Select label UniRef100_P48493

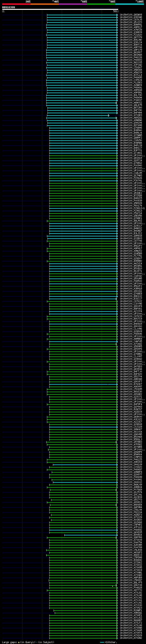click(131, 60)
